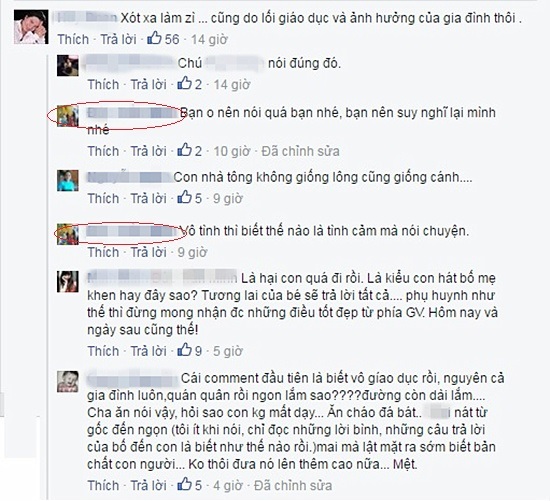Click thumbs-up icon on last 'Cái comment đầu tiên' comment
This screenshot has height=501, width=550.
184,485
